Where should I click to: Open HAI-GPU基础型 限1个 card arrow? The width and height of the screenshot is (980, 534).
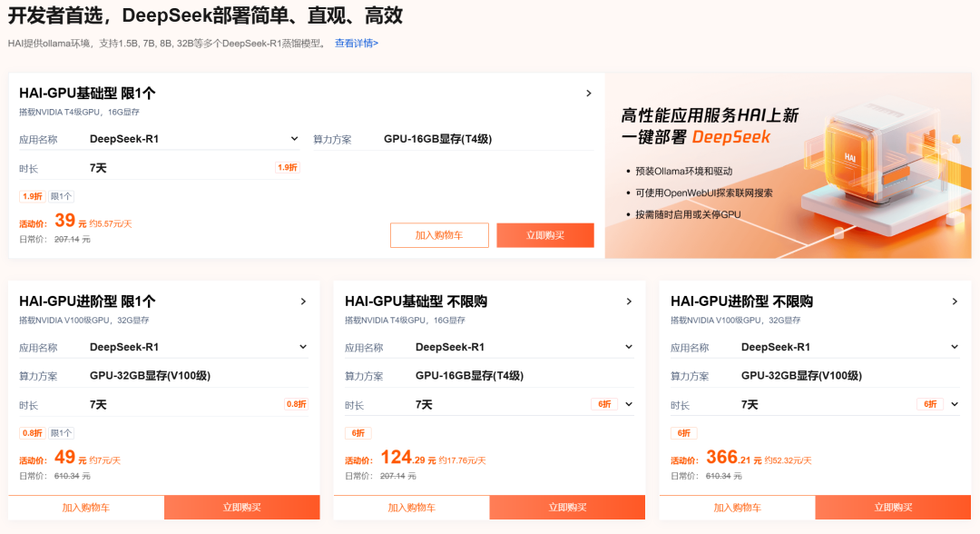click(x=589, y=94)
